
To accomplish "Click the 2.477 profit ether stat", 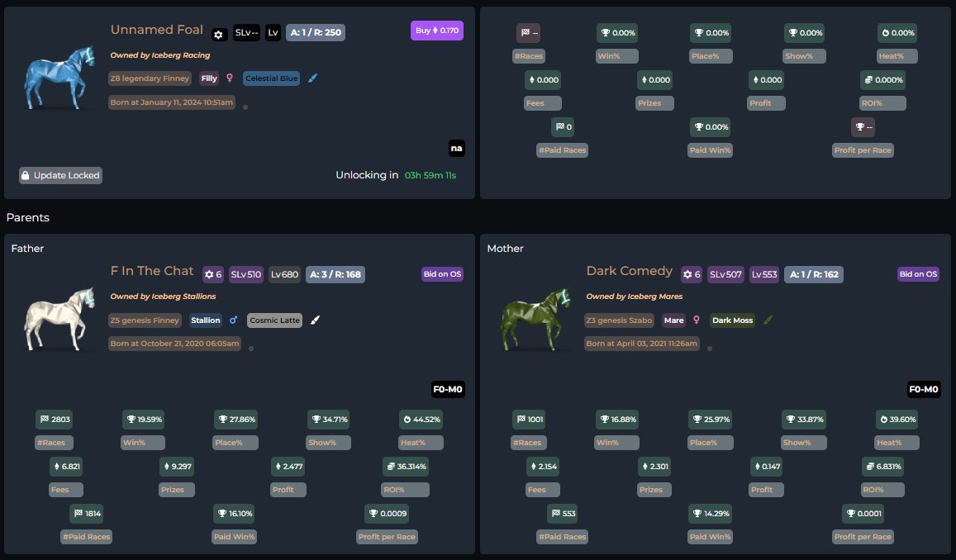I will click(288, 466).
